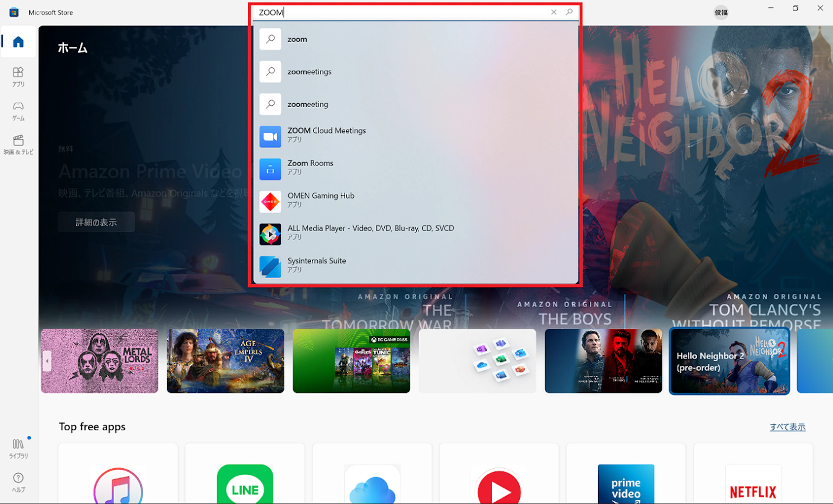Open Movies & TV sidebar section
This screenshot has height=504, width=833.
coord(18,144)
